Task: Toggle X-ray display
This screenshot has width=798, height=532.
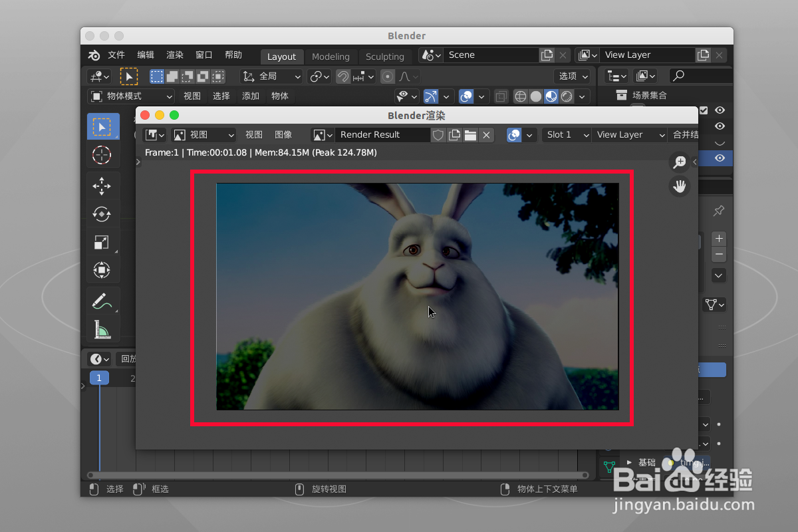Action: pyautogui.click(x=501, y=96)
